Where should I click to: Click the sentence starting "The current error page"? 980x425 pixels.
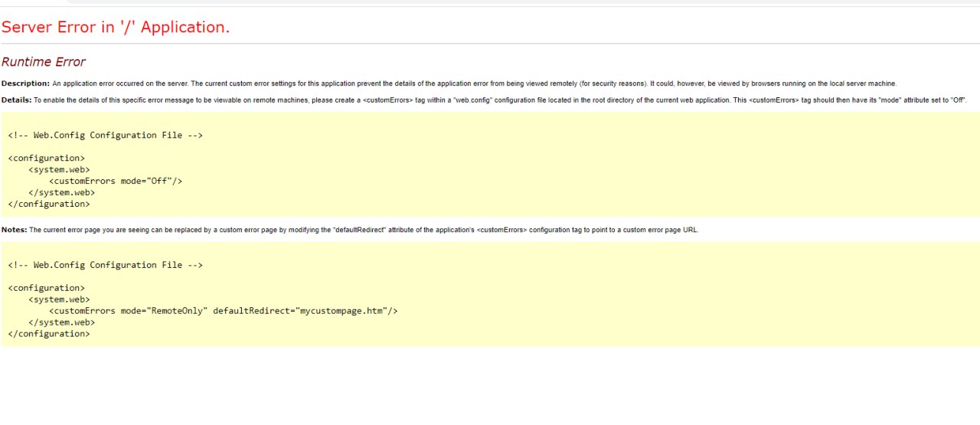click(x=364, y=230)
